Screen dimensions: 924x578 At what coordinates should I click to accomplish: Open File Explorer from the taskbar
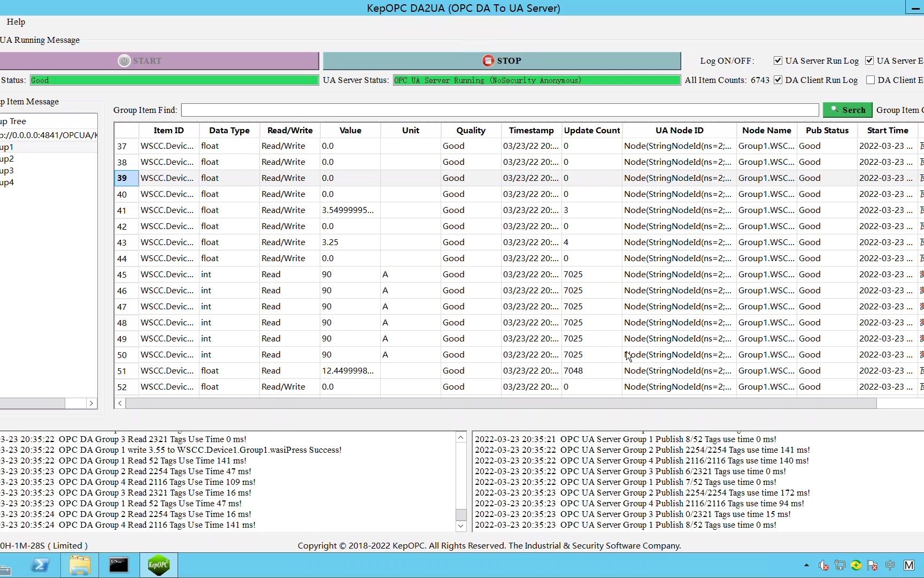[80, 565]
